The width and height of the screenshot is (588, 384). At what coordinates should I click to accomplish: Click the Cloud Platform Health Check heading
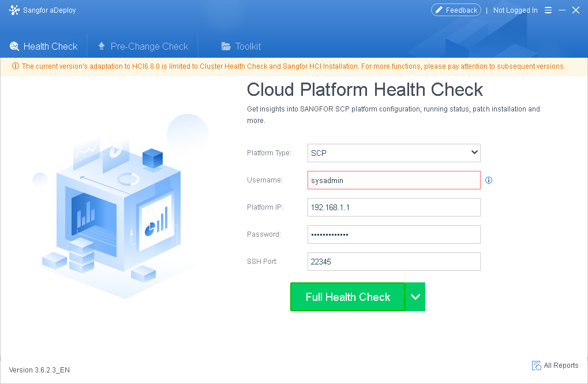point(365,90)
